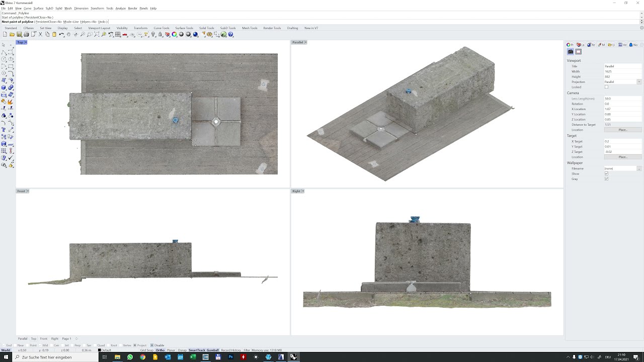This screenshot has width=644, height=362.
Task: Enable the End osnap checkbox
Action: (x=4, y=345)
